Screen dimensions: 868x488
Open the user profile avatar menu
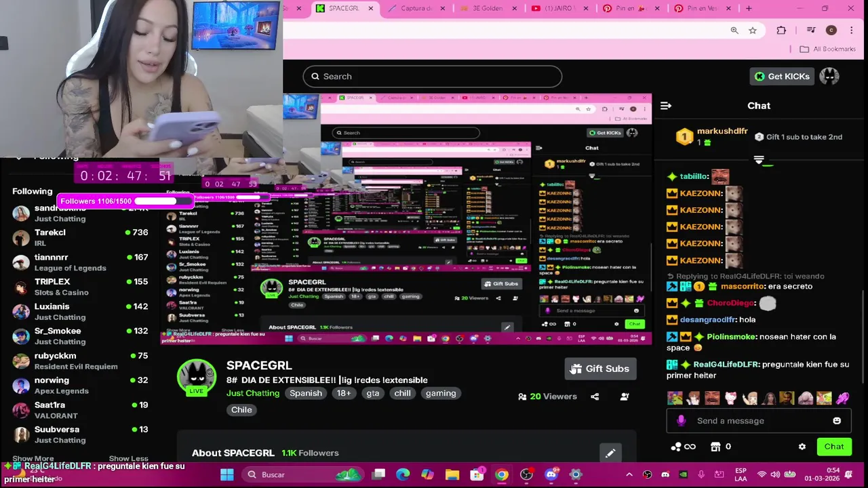[829, 77]
